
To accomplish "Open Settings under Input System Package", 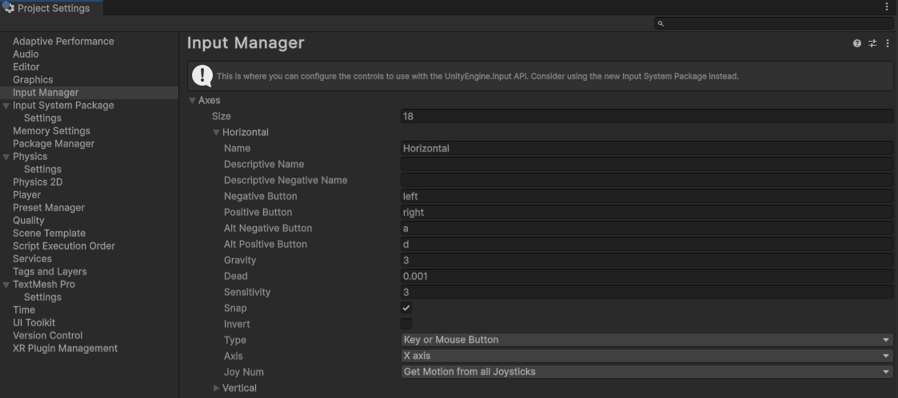I will click(x=42, y=118).
